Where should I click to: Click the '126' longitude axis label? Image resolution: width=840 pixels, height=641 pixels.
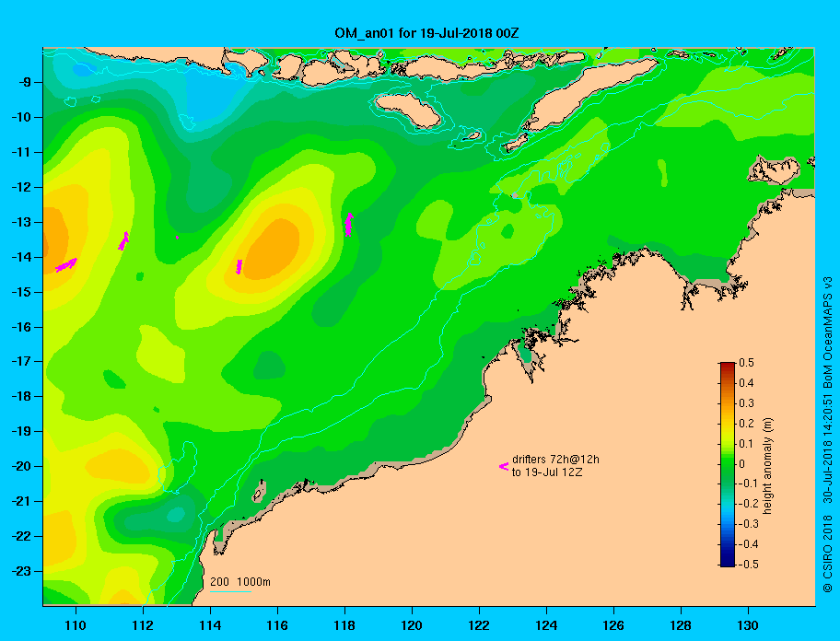(x=613, y=625)
